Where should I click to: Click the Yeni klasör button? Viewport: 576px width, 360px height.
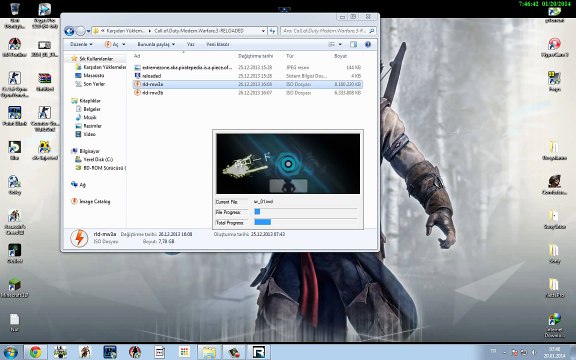tap(218, 44)
